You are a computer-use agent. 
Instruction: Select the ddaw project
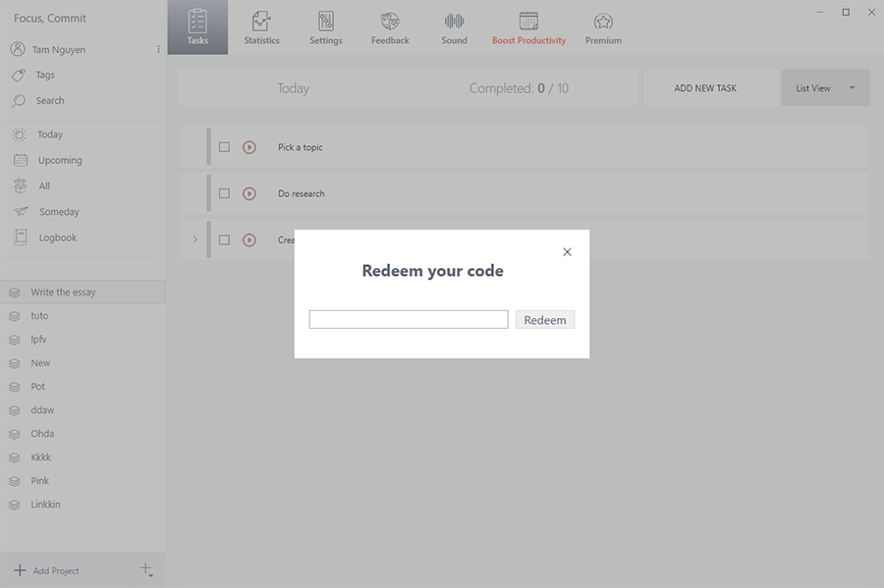pos(83,410)
